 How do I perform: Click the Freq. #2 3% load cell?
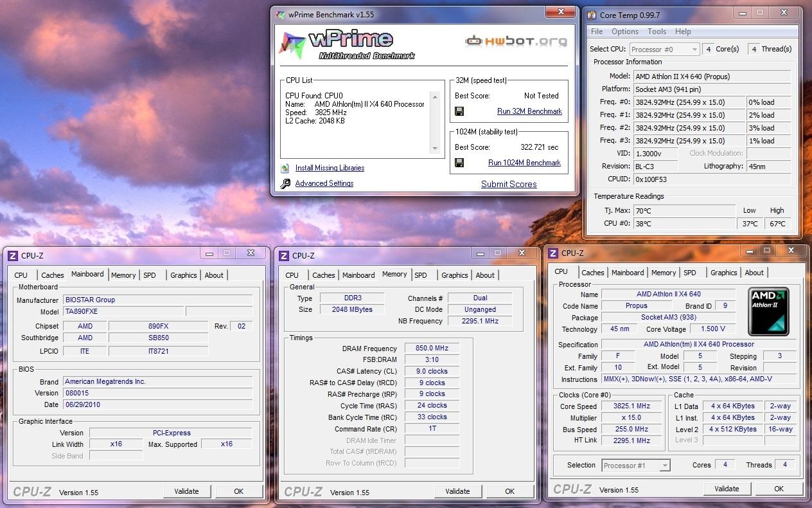point(768,128)
